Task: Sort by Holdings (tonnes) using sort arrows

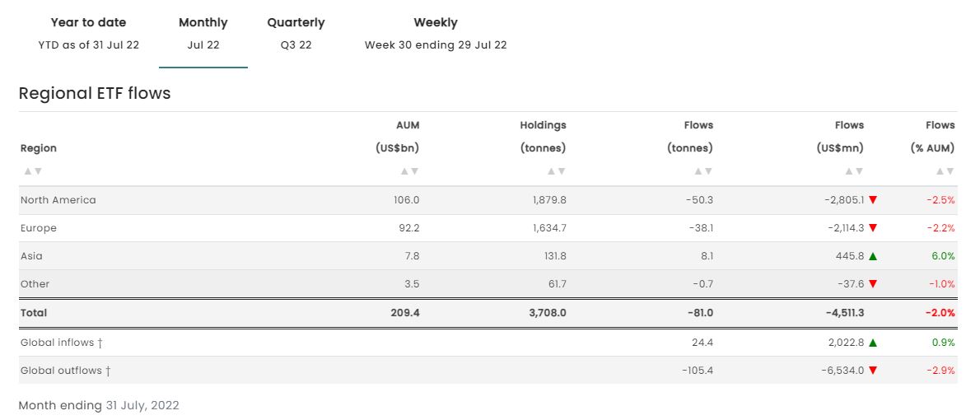Action: 556,171
